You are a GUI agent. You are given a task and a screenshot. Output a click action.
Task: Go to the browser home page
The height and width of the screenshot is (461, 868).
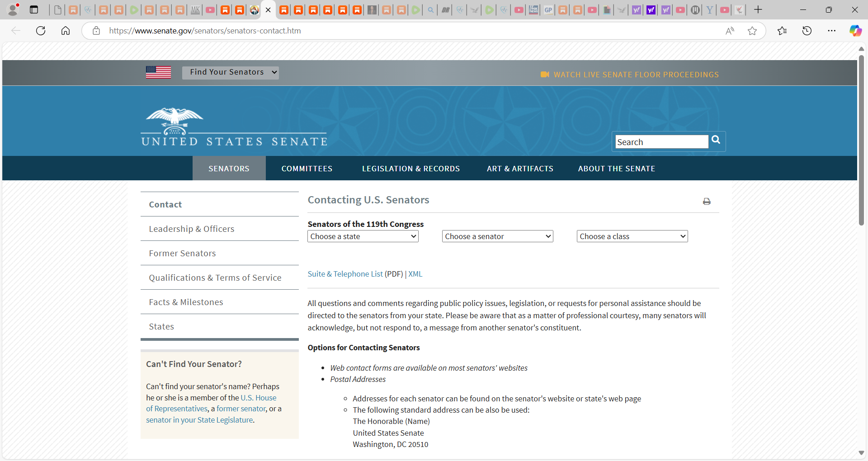66,31
